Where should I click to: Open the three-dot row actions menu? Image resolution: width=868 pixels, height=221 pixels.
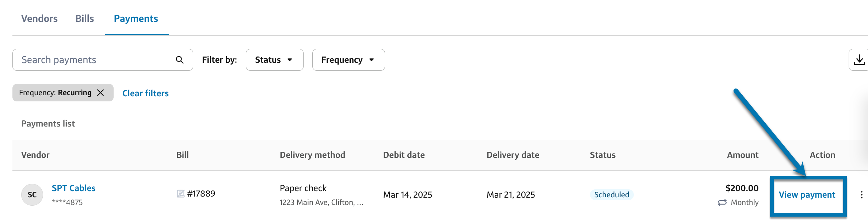point(861,195)
